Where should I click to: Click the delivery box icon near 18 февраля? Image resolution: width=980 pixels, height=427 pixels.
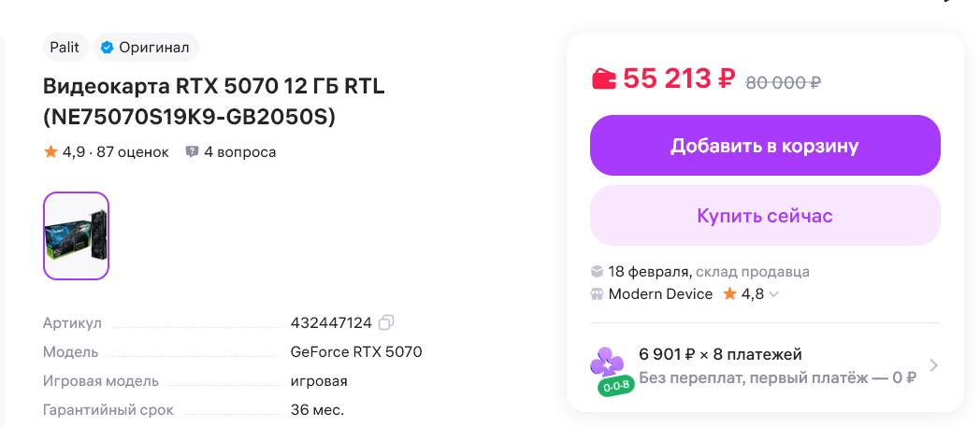click(x=597, y=272)
